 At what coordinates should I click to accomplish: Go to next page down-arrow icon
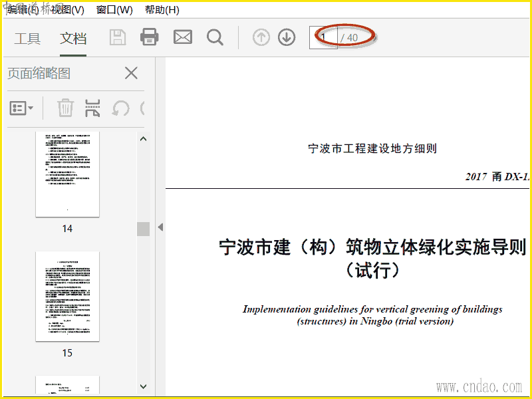tap(287, 37)
